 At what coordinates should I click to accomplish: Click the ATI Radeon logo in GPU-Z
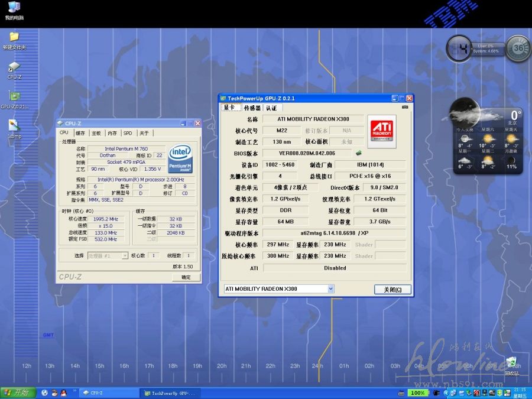383,131
